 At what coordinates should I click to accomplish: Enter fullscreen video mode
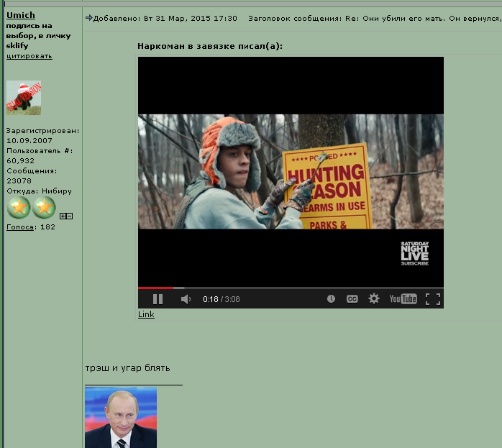(x=433, y=299)
